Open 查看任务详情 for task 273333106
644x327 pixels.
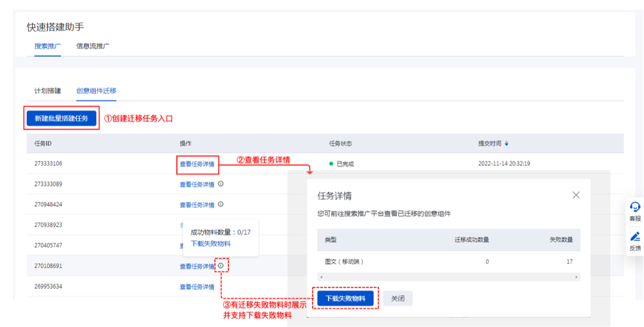click(197, 164)
